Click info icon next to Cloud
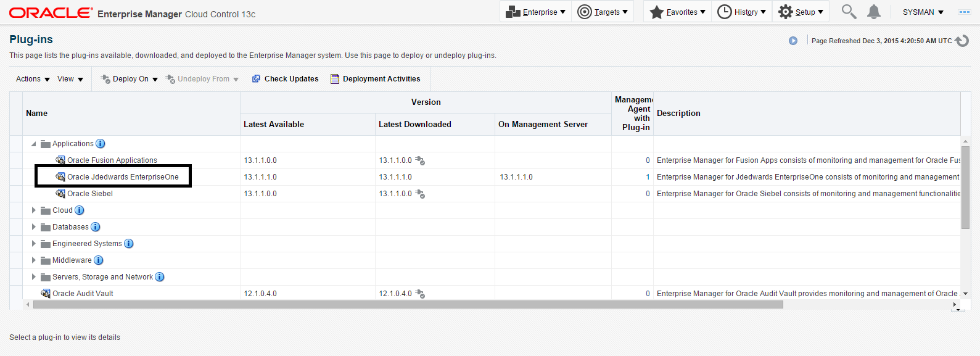980x356 pixels. click(x=80, y=210)
